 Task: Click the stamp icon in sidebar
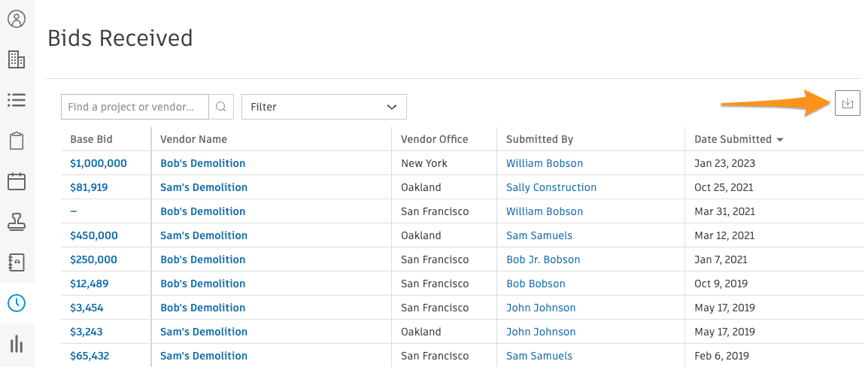tap(17, 222)
